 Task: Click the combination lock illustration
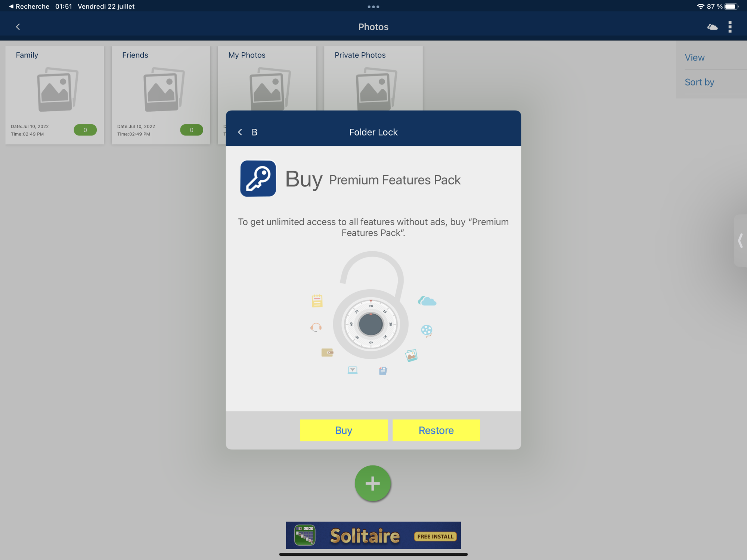coord(371,305)
